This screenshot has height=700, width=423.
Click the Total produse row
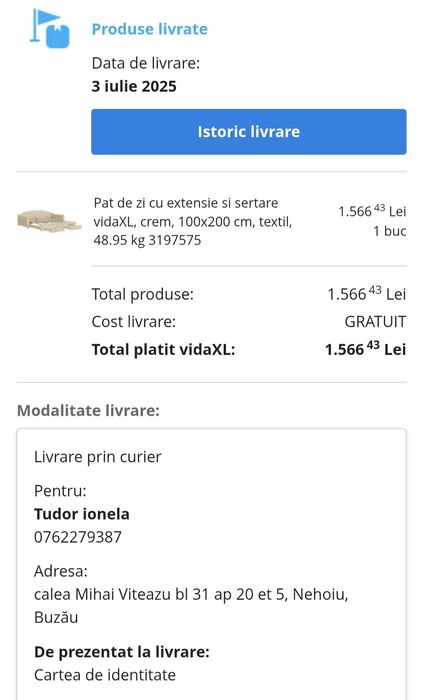pos(249,294)
